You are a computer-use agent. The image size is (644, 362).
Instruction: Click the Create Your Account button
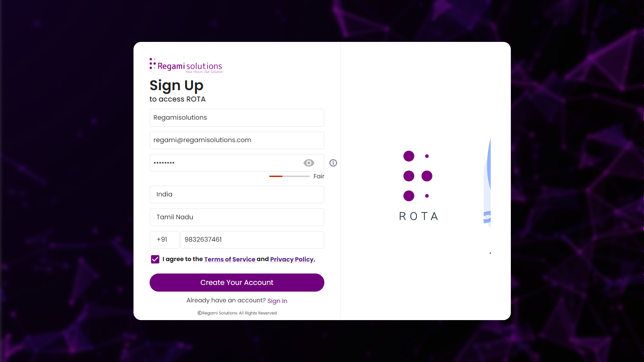pos(236,283)
